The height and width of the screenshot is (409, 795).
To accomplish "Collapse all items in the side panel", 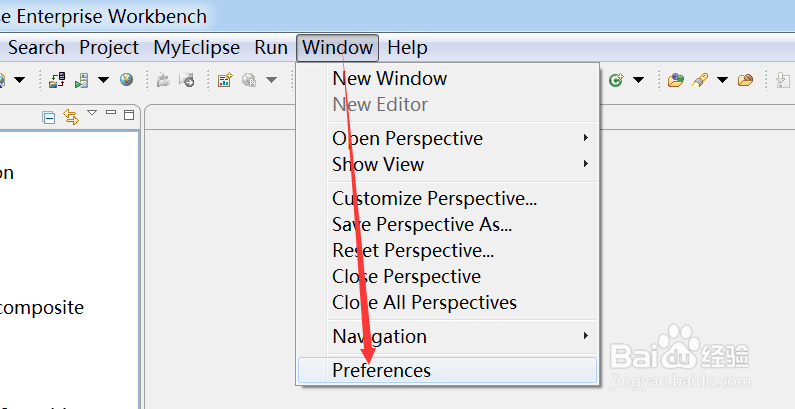I will pos(48,117).
